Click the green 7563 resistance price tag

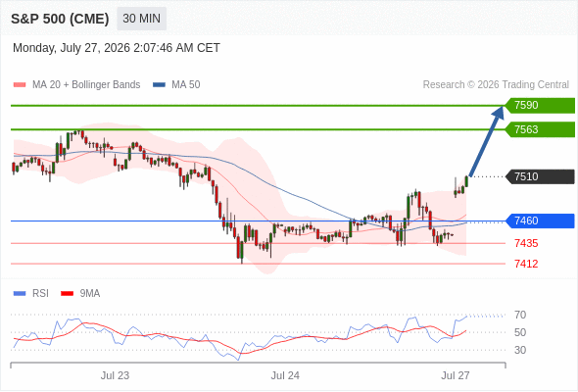point(540,129)
